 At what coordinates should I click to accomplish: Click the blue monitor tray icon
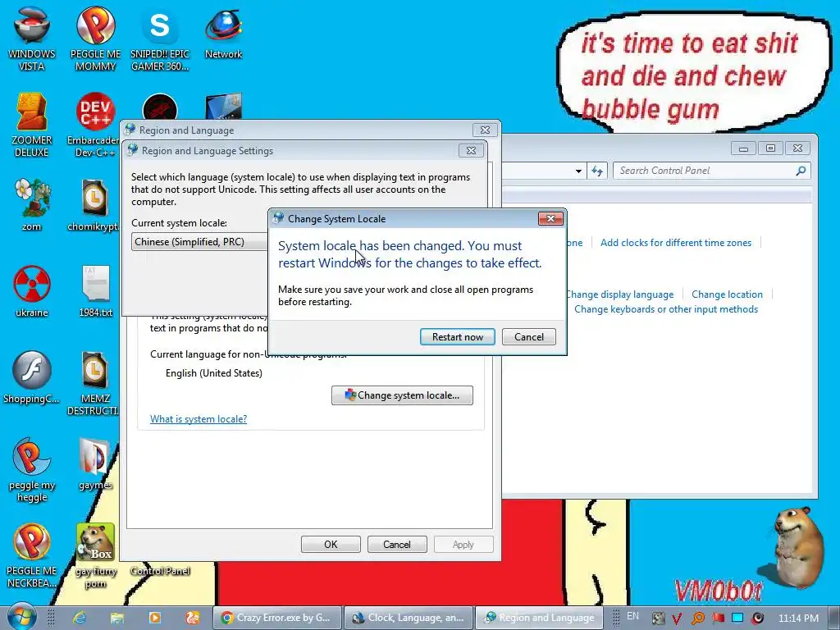click(737, 619)
